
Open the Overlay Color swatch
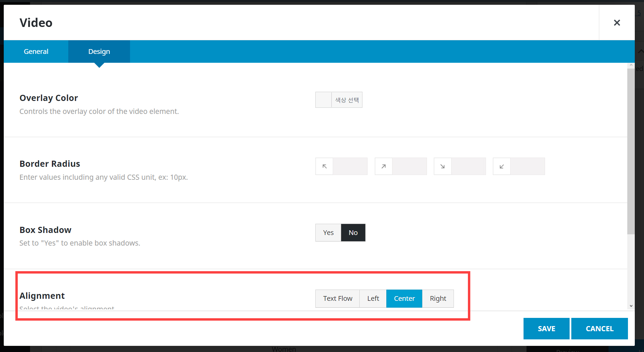pos(324,100)
